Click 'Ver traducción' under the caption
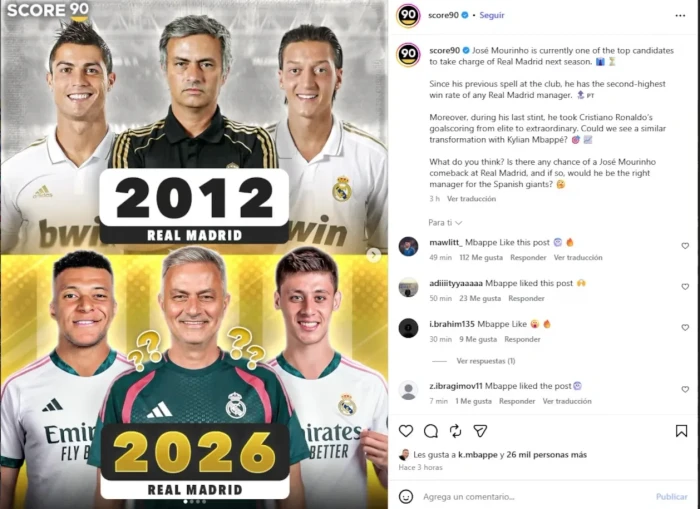700x509 pixels. coord(471,199)
